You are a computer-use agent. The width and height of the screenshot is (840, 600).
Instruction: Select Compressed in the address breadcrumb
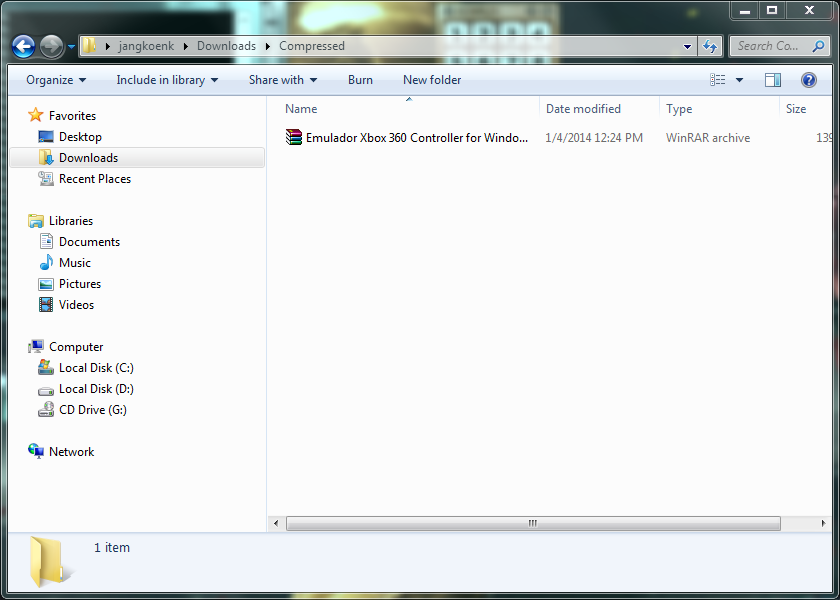point(312,46)
